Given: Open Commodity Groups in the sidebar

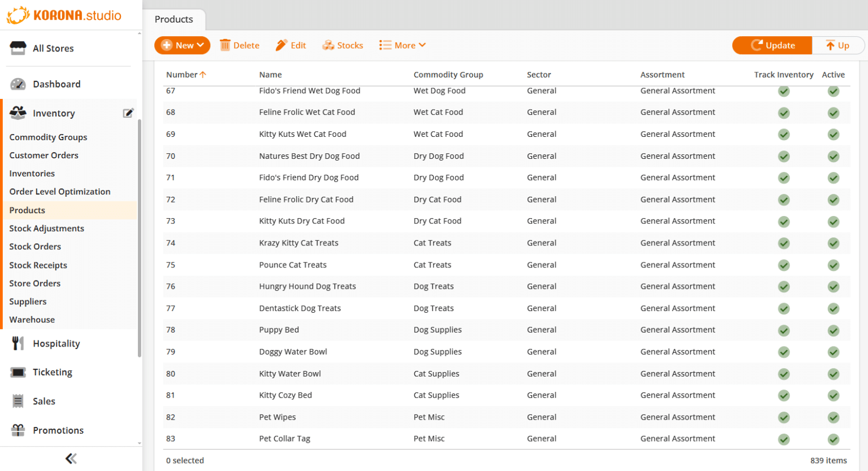Looking at the screenshot, I should (48, 137).
